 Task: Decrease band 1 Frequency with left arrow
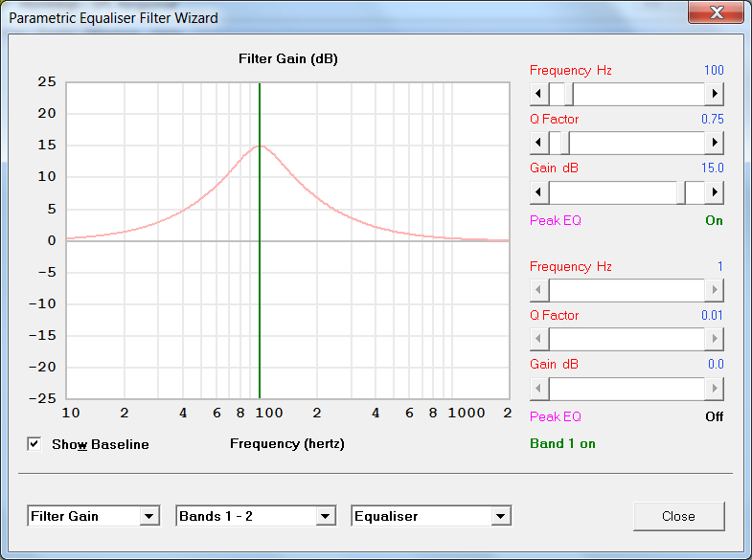[539, 94]
